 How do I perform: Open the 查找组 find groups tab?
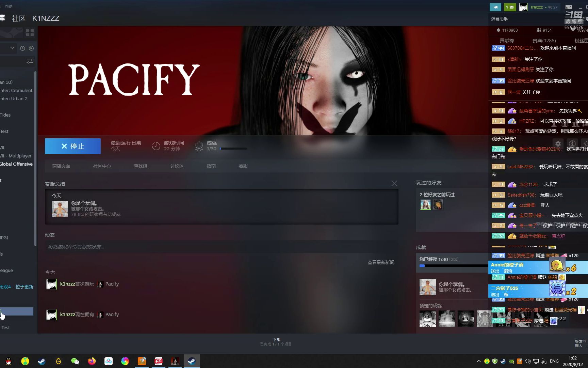coord(141,166)
